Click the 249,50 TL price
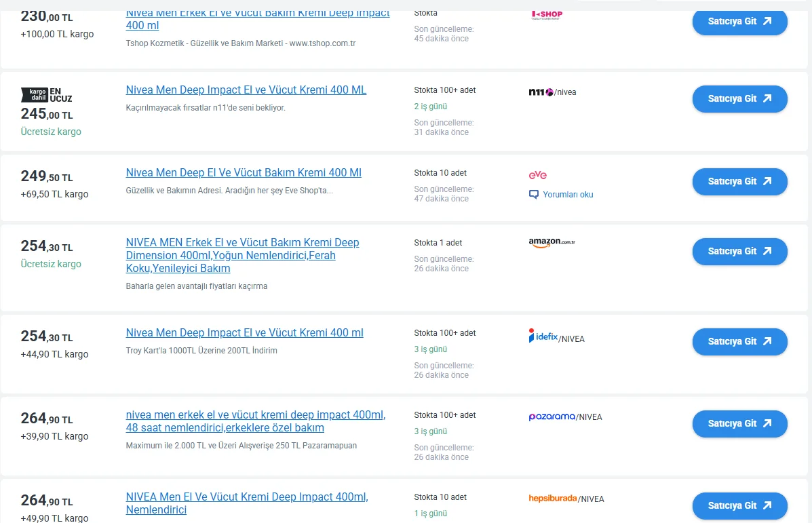 pyautogui.click(x=47, y=176)
